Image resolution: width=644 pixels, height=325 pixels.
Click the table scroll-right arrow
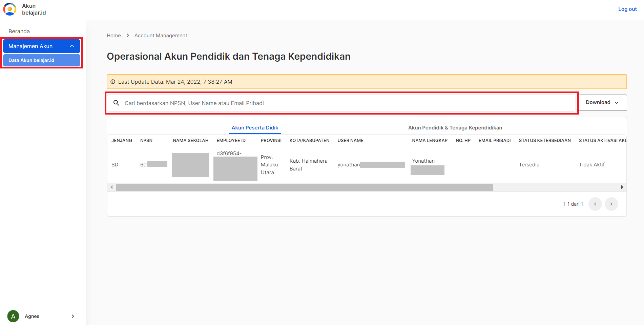point(622,187)
